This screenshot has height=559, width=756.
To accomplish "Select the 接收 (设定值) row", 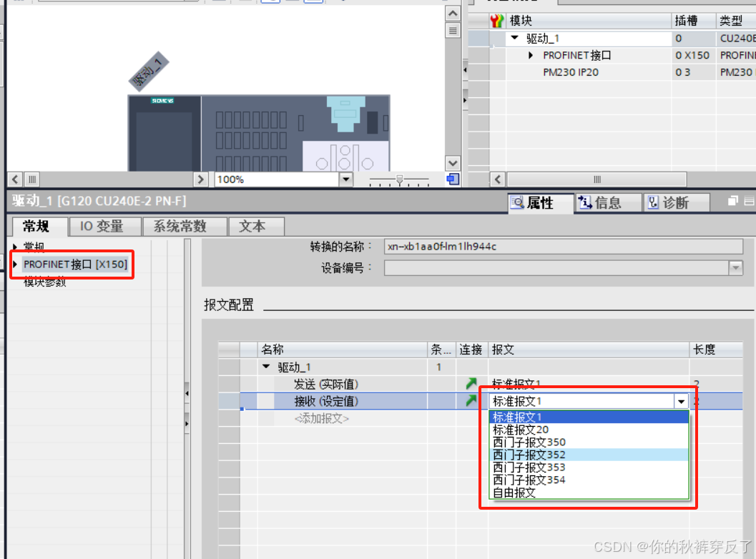I will pyautogui.click(x=326, y=401).
